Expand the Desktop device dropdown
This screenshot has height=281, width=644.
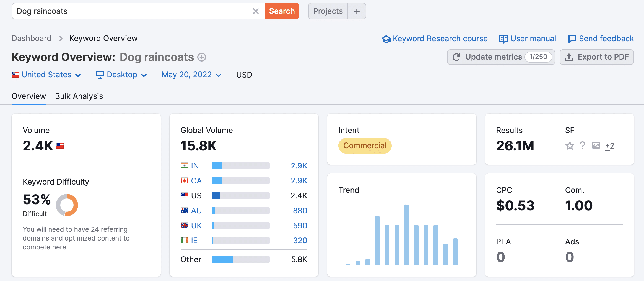coord(121,75)
